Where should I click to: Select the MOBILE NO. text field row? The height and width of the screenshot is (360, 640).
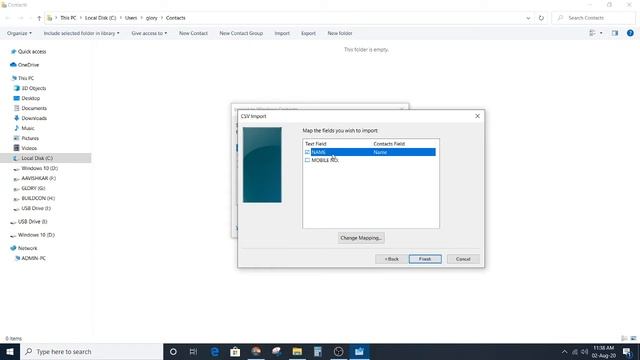[370, 160]
